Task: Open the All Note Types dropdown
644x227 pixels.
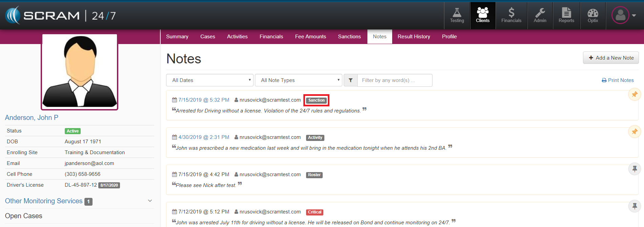Action: click(x=298, y=80)
